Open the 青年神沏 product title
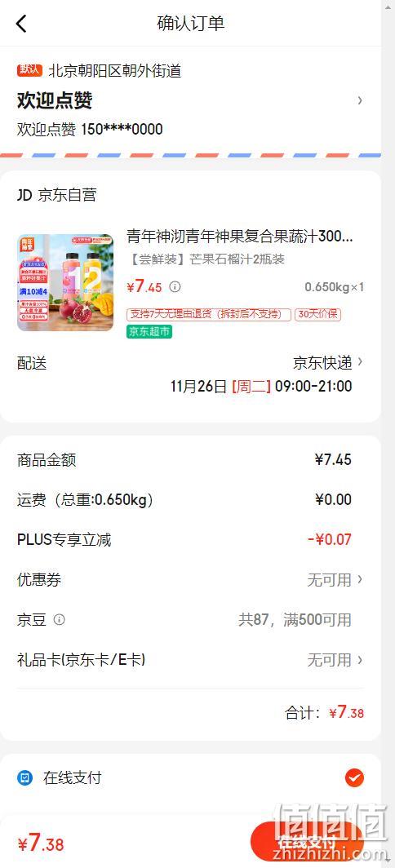This screenshot has height=868, width=395. [240, 237]
